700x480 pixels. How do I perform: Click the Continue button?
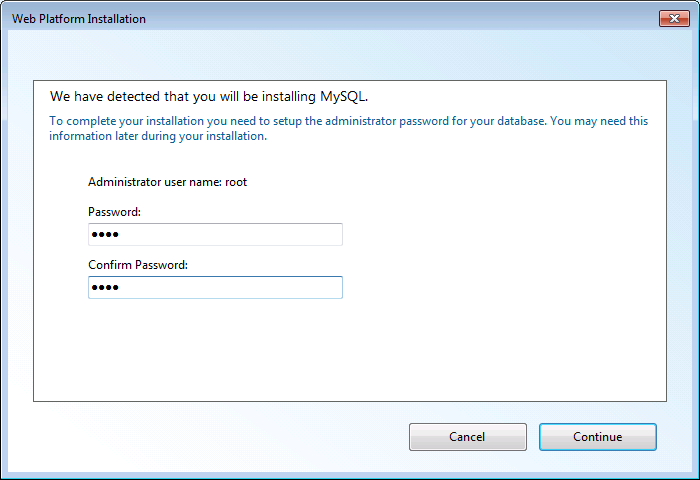coord(598,437)
